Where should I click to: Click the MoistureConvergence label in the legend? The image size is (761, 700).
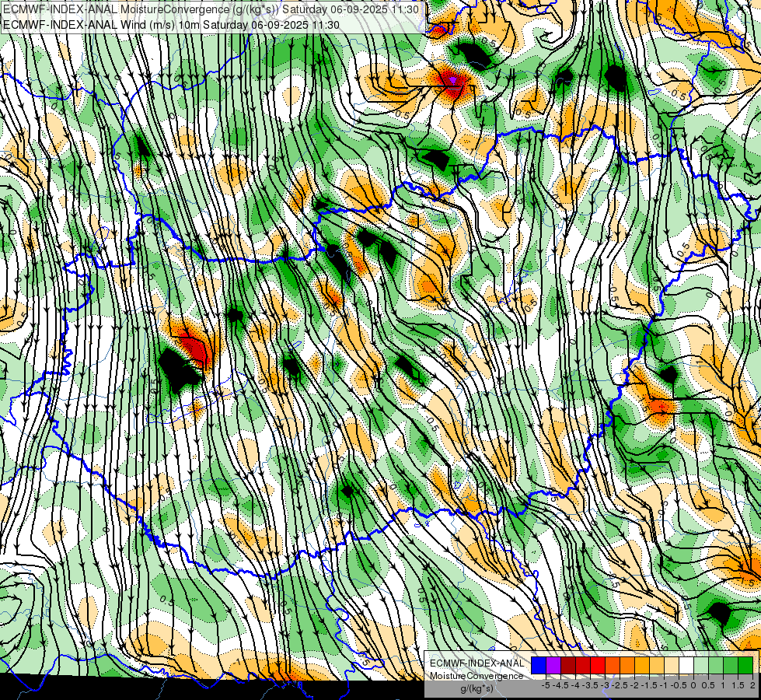tap(476, 676)
